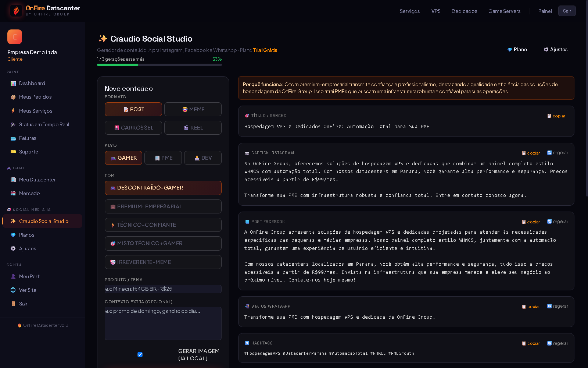This screenshot has width=588, height=368.
Task: Click the 33% usage percentage text
Action: 217,59
